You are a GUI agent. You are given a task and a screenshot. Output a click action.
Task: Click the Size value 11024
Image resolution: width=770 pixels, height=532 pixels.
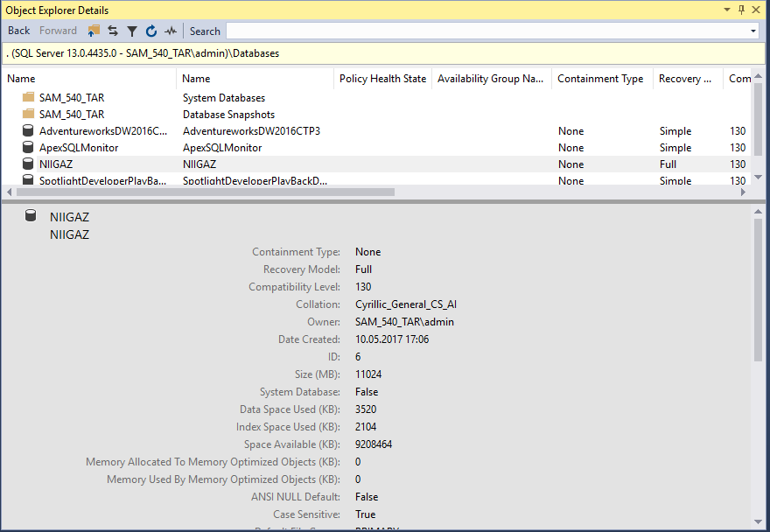tap(368, 374)
